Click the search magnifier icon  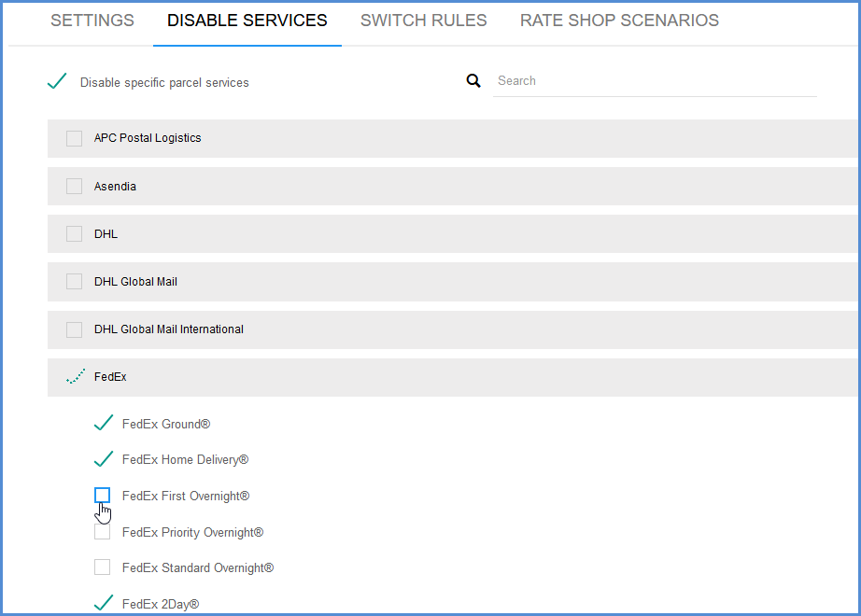pyautogui.click(x=473, y=80)
